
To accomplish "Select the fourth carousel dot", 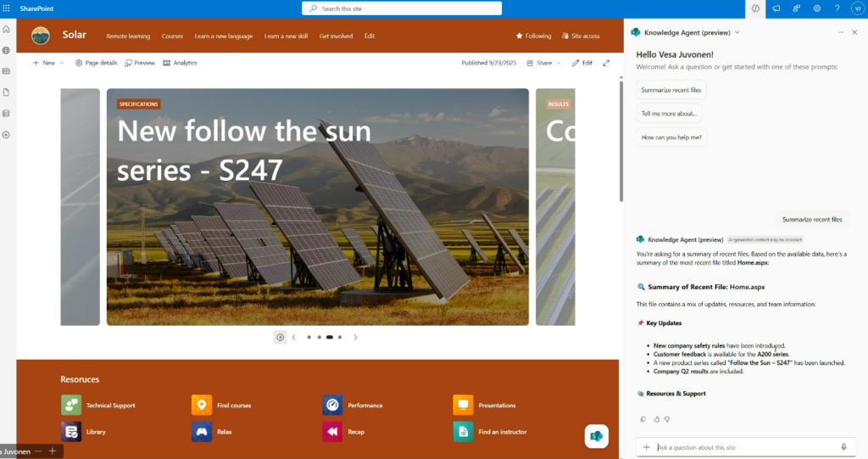I will pyautogui.click(x=340, y=337).
